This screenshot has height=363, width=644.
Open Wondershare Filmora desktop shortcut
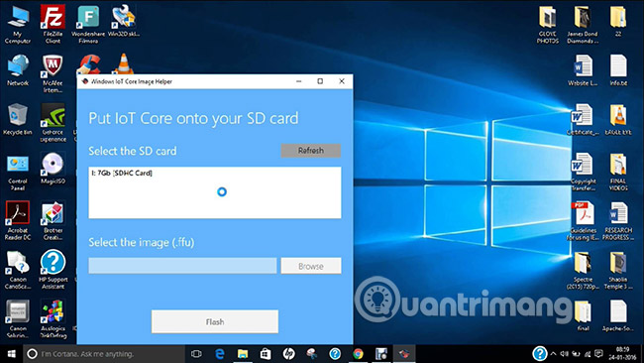click(x=88, y=24)
